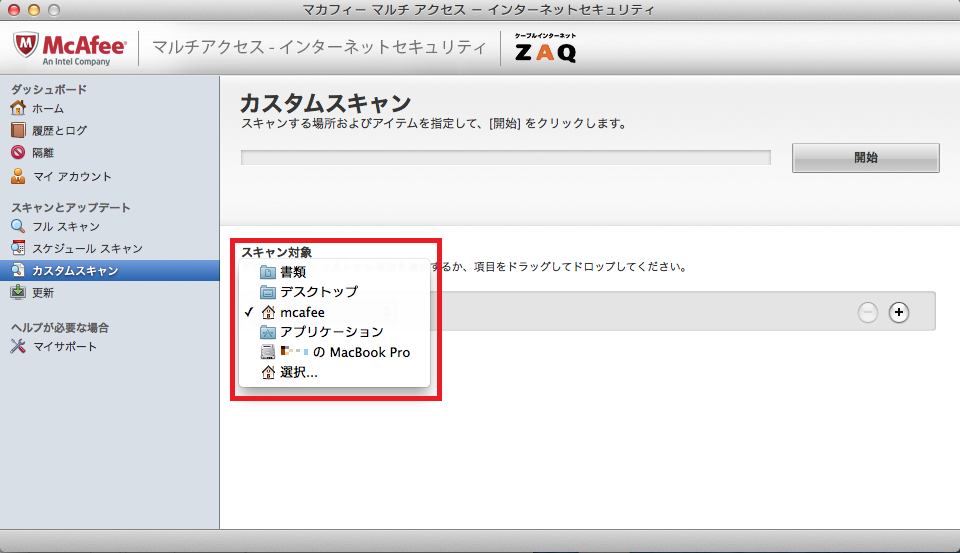This screenshot has height=553, width=960.
Task: Click the デスクトップ folder icon in menu
Action: tap(268, 292)
